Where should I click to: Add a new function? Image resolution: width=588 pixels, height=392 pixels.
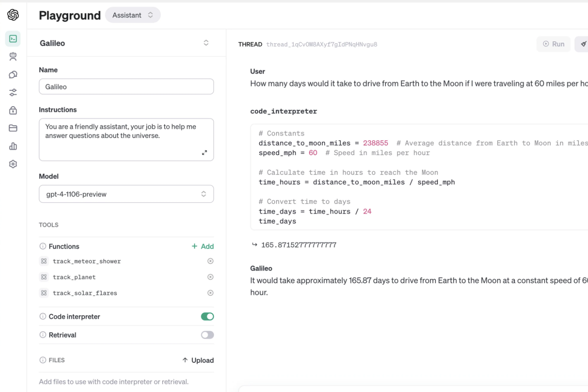[203, 246]
